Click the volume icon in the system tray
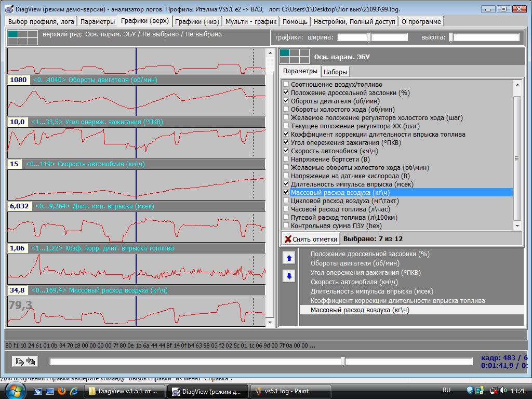 pyautogui.click(x=504, y=390)
